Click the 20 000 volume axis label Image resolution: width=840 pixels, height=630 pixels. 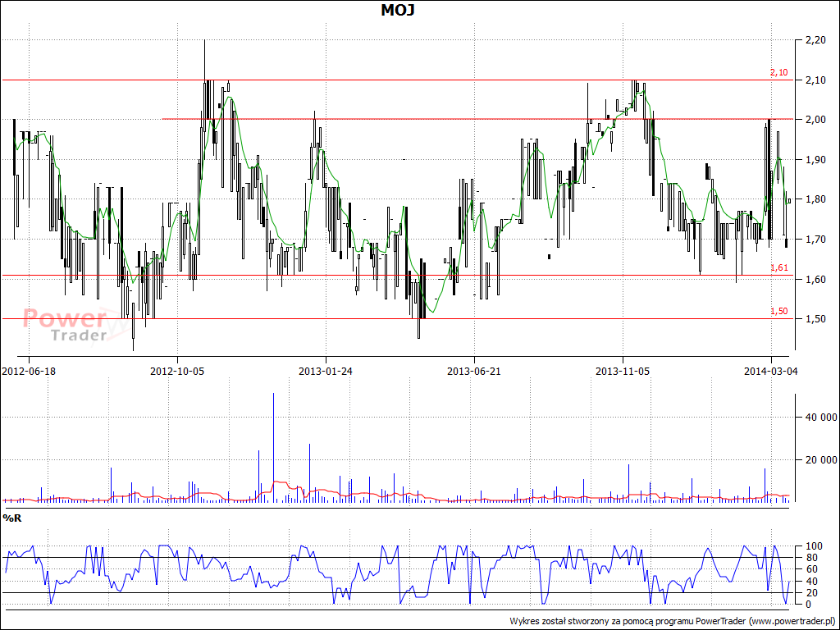[x=820, y=459]
